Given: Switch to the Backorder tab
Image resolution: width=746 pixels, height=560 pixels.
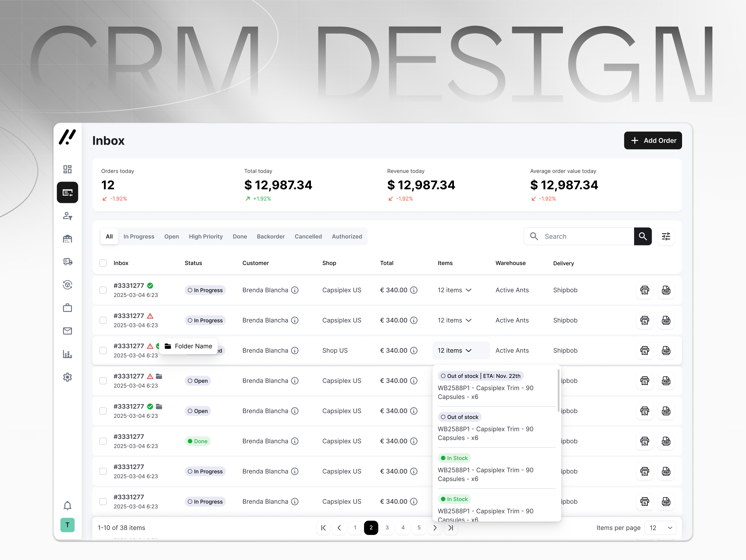Looking at the screenshot, I should tap(271, 237).
